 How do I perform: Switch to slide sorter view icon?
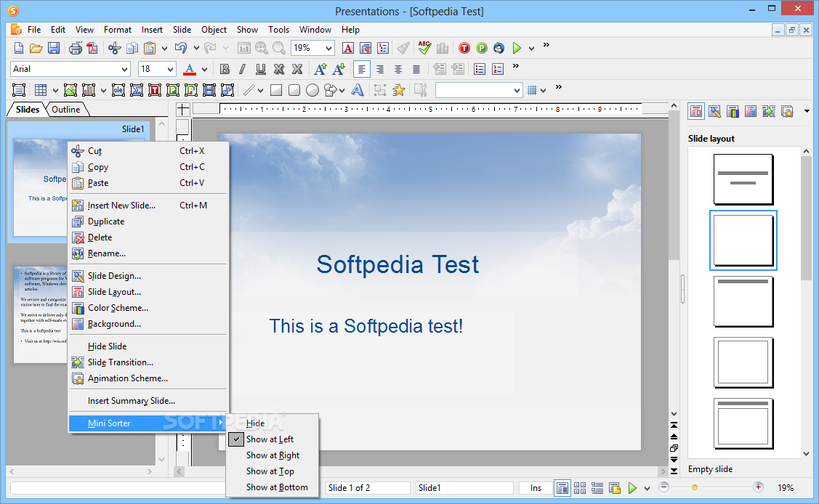580,488
